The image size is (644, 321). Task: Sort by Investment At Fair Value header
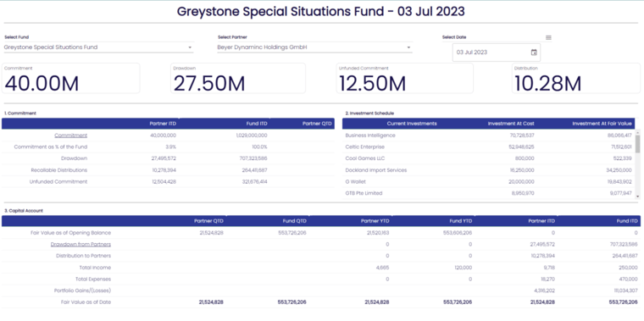point(603,124)
